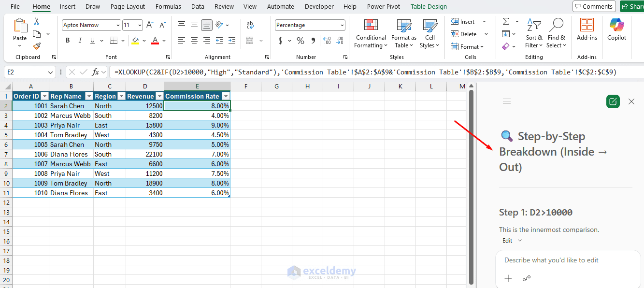Screen dimensions: 644x288
Task: Select cell with Sarah Chen in row 2
Action: pyautogui.click(x=71, y=106)
